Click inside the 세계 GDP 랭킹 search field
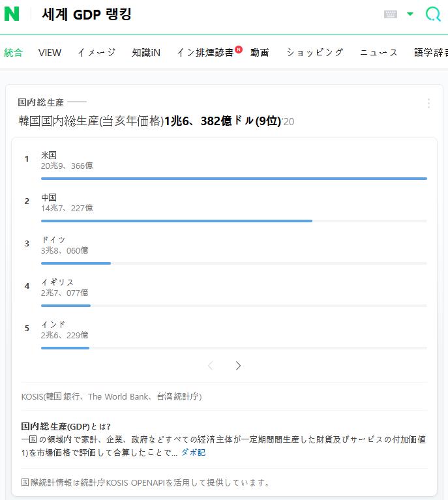This screenshot has width=448, height=500. pos(207,14)
